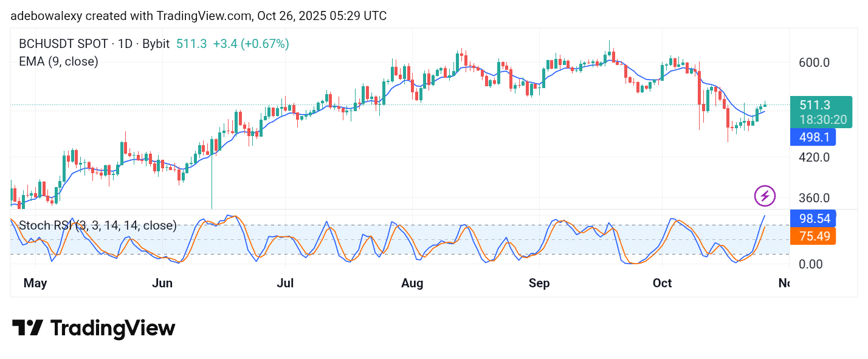868x359 pixels.
Task: Select the EMA (9, close) indicator legend
Action: 58,61
